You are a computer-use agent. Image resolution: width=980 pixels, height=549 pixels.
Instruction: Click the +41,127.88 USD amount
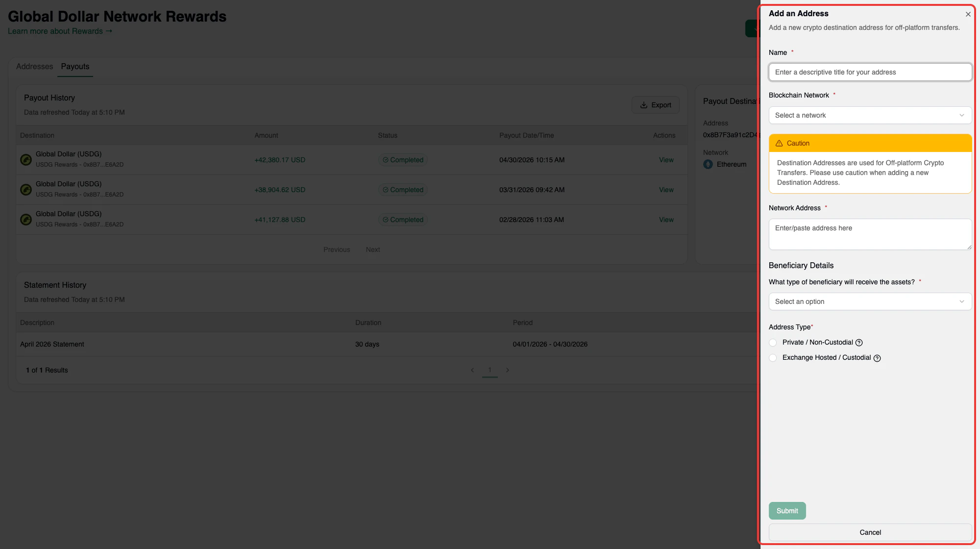tap(280, 220)
